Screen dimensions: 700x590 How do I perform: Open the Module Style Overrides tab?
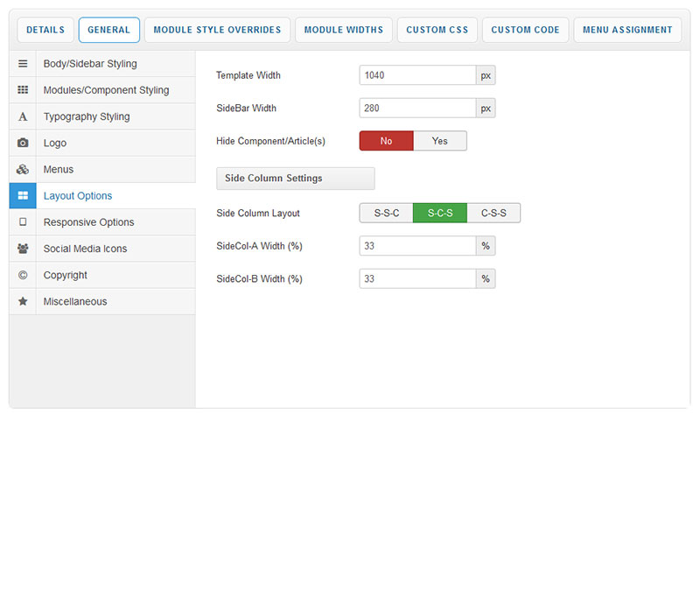pos(217,30)
